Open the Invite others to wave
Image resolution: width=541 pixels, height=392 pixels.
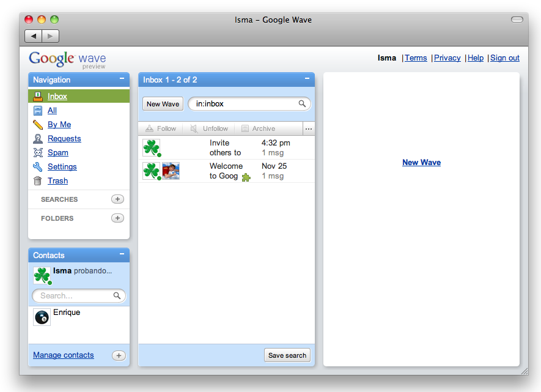click(x=226, y=148)
